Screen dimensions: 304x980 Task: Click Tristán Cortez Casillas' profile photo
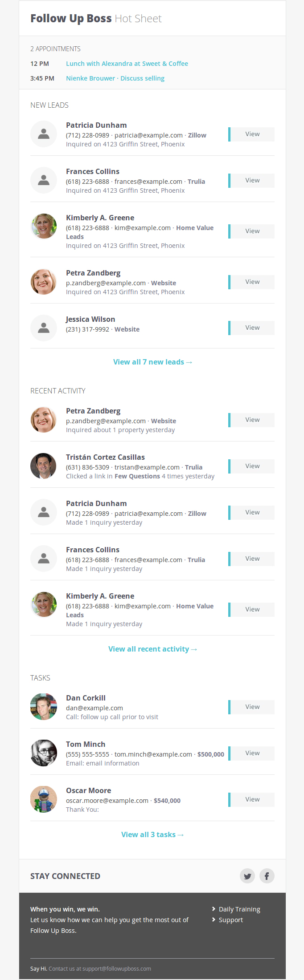[44, 466]
